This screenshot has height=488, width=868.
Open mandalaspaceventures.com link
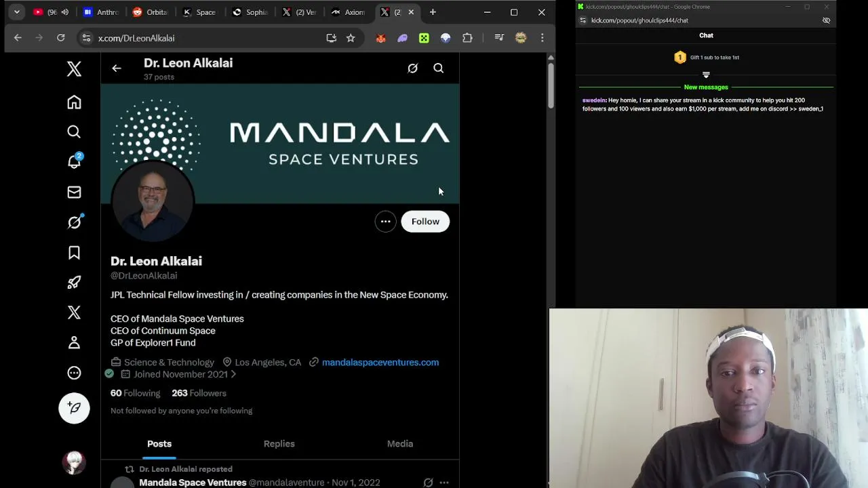pyautogui.click(x=380, y=363)
